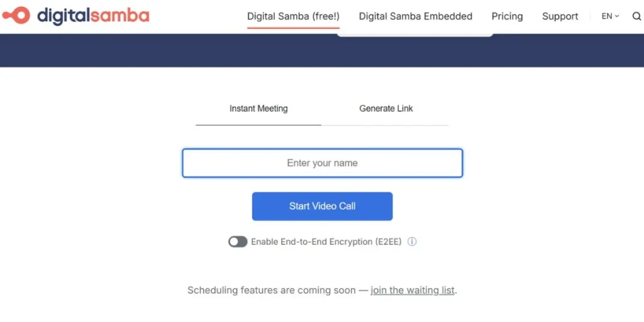The image size is (644, 322).
Task: Click the white dropdown panel below navigation
Action: 415,33
